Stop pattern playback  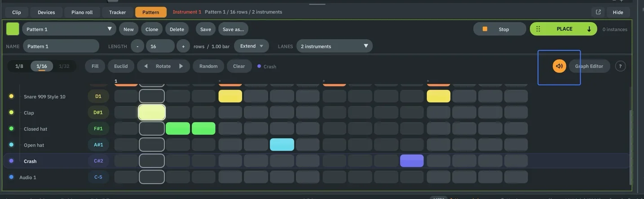pos(499,29)
